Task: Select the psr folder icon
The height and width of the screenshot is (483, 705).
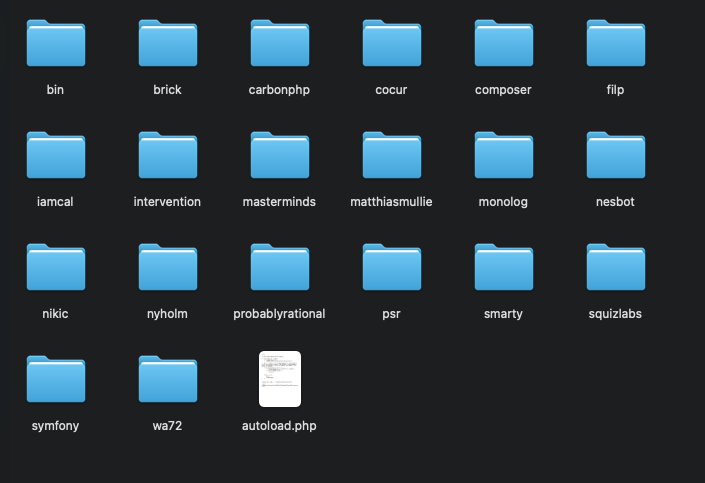Action: pos(392,267)
